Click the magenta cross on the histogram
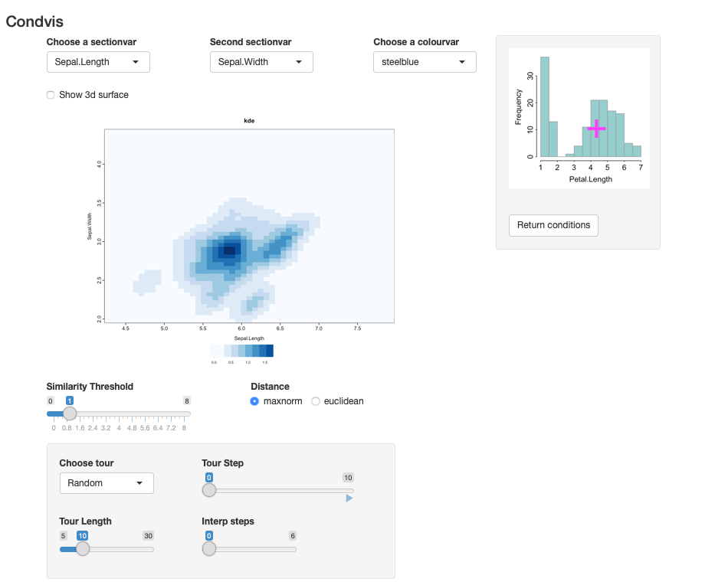Image resolution: width=728 pixels, height=585 pixels. (596, 129)
